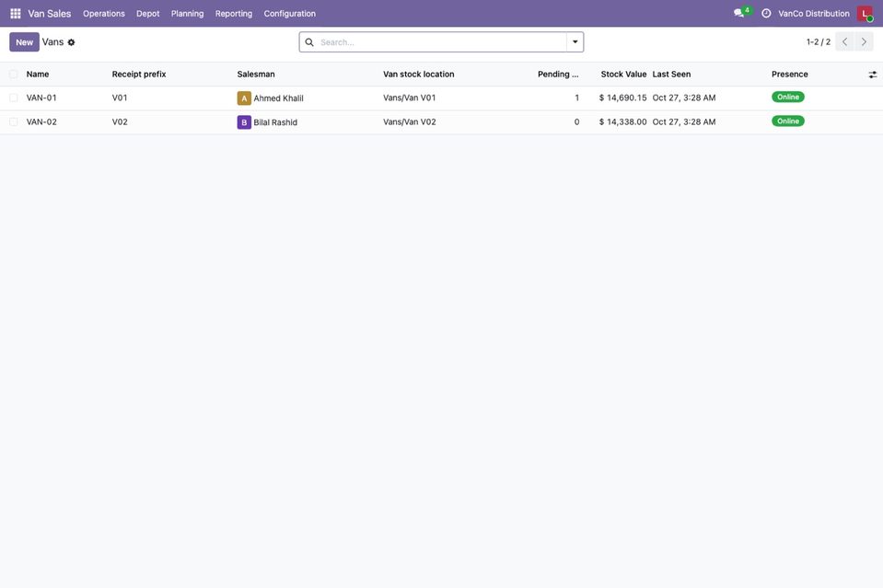Open the Configuration menu
The width and height of the screenshot is (883, 588).
pyautogui.click(x=289, y=14)
